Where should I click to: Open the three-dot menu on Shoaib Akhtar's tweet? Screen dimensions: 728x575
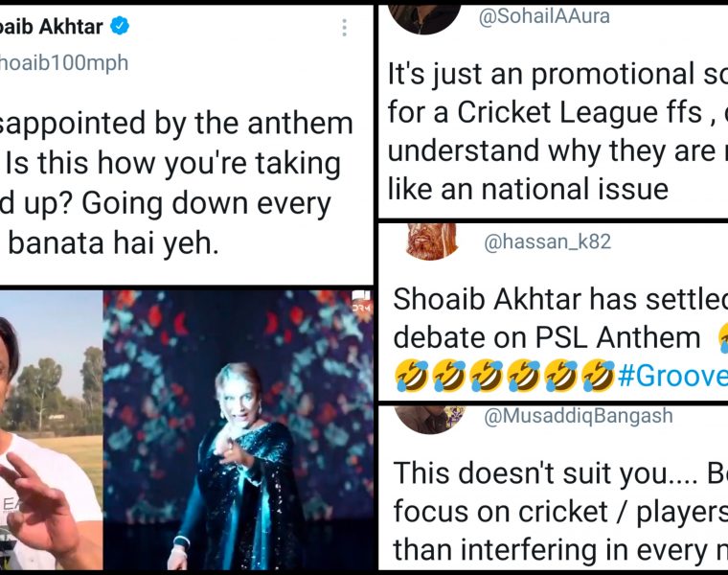tap(344, 28)
